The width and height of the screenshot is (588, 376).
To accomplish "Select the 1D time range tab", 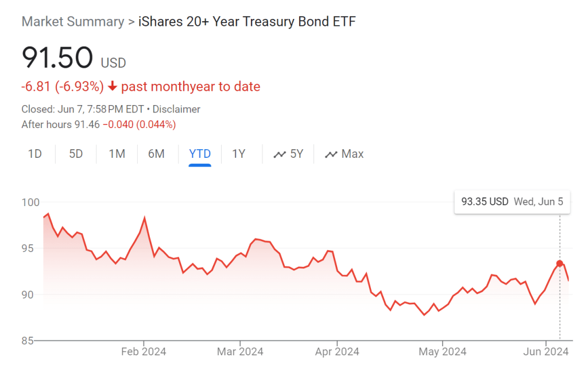I will tap(35, 154).
